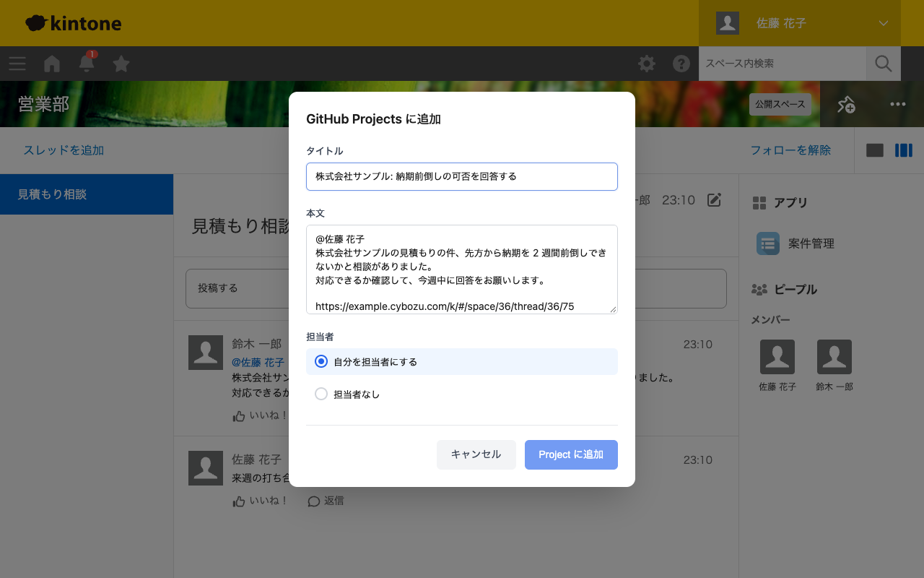Open the 案件管理 app icon

[768, 243]
